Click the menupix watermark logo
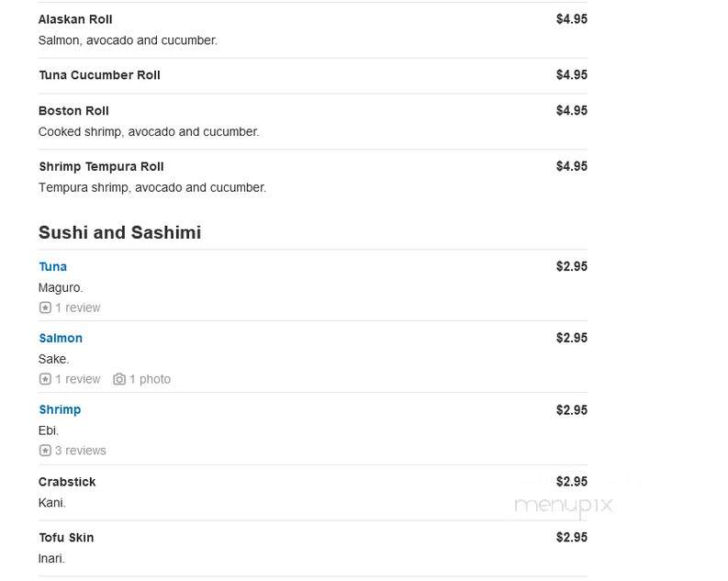Viewport: 728px width, 581px height. 564,506
